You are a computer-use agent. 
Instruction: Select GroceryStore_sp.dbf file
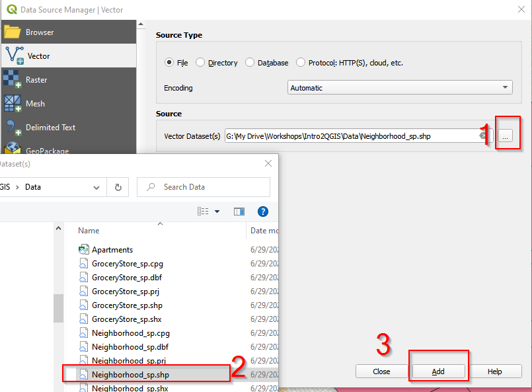(127, 278)
